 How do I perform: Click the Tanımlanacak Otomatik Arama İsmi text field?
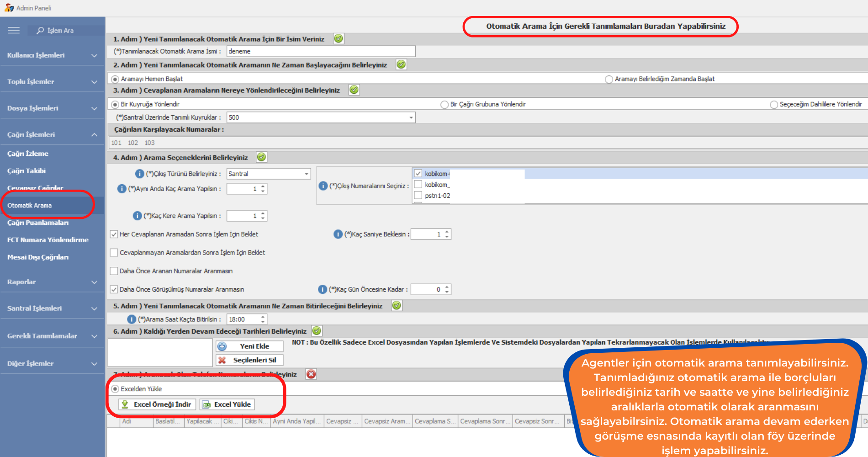pos(321,51)
